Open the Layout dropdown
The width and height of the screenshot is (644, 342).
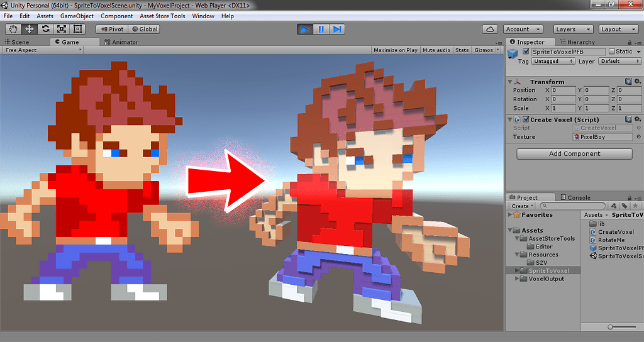pos(618,29)
